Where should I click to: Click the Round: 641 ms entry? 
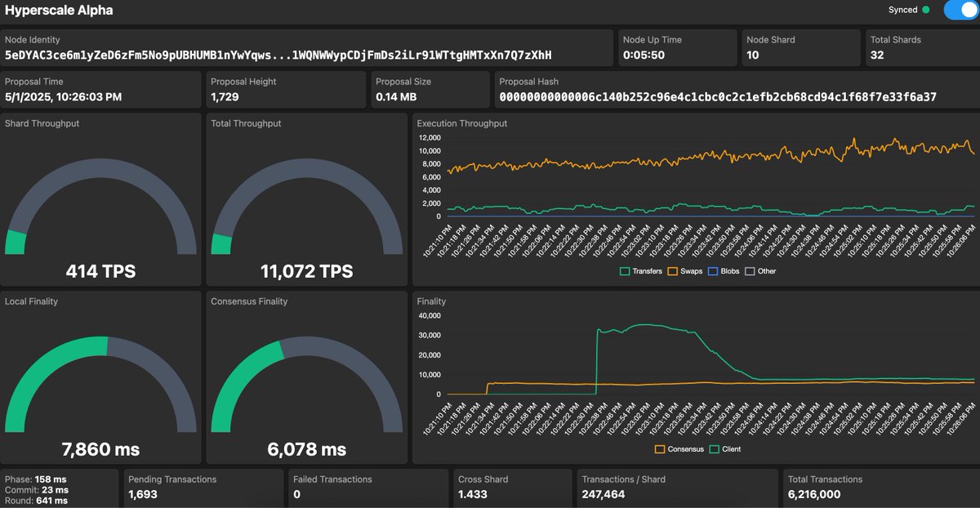point(36,500)
